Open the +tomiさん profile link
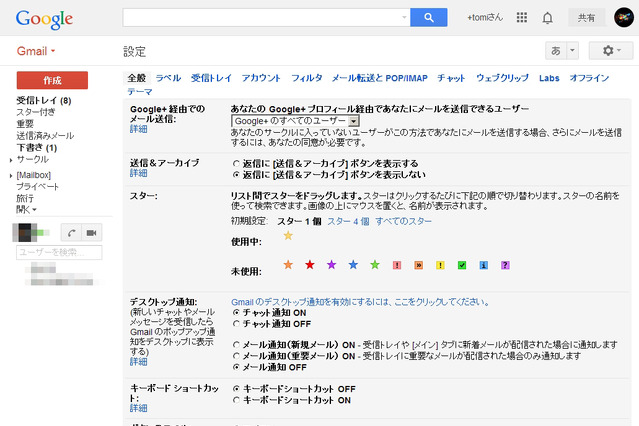This screenshot has height=426, width=639. pyautogui.click(x=485, y=18)
